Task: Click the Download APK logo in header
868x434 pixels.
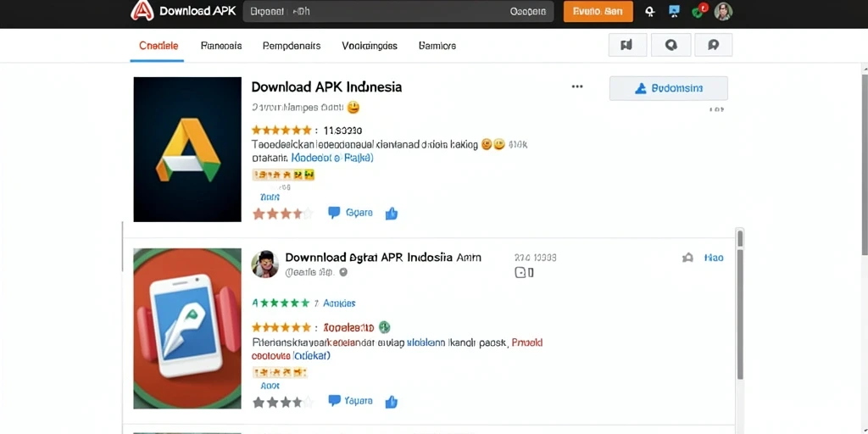Action: (x=142, y=11)
